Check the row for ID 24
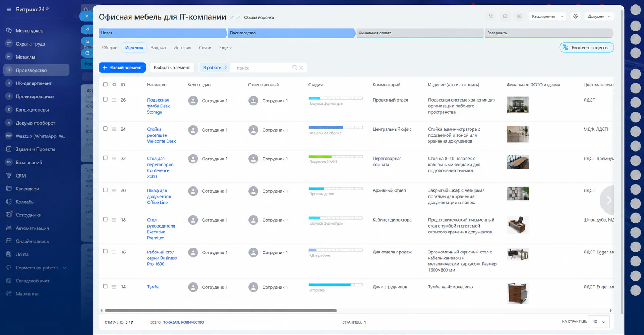The width and height of the screenshot is (644, 335). (x=105, y=129)
